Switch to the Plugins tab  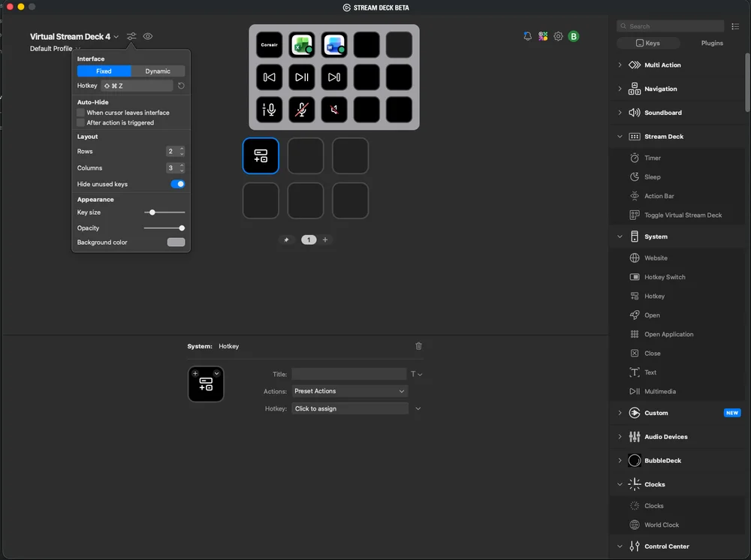point(711,43)
